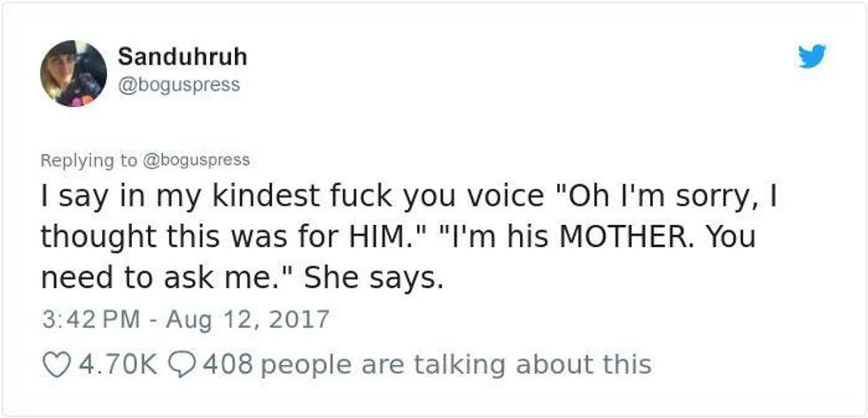Click @boguspress in the Replying to line
This screenshot has height=418, width=868.
click(x=197, y=160)
